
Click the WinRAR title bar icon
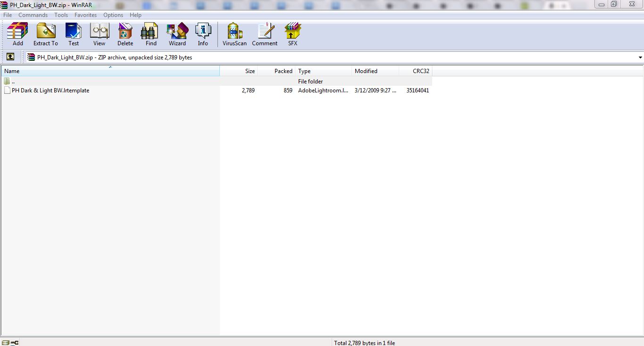(x=4, y=4)
